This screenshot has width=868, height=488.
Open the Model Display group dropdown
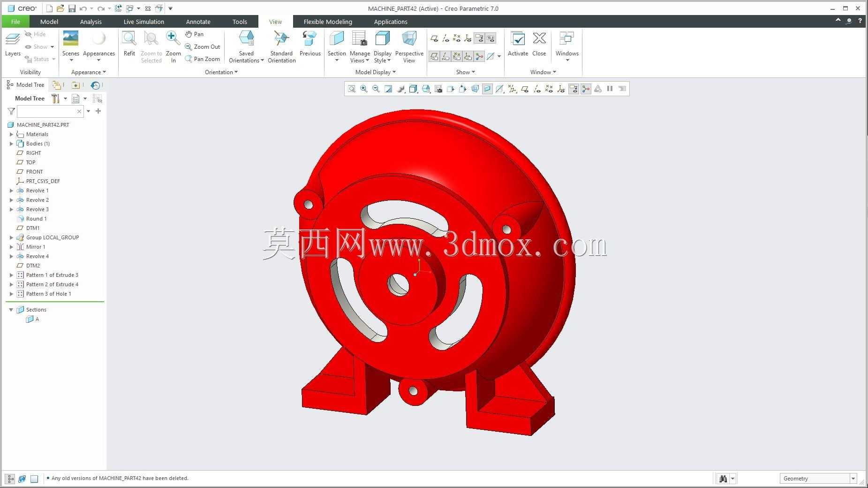click(x=375, y=72)
